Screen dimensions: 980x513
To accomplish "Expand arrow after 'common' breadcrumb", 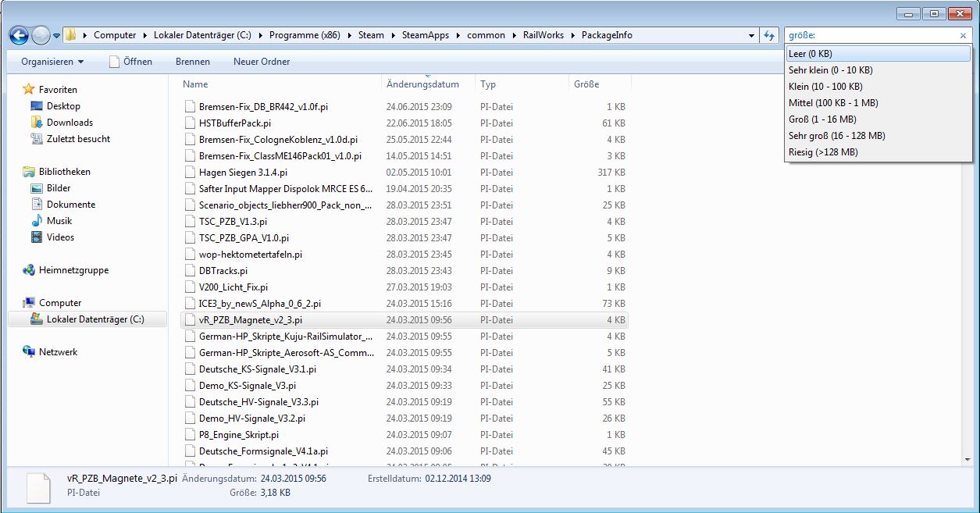I will (513, 35).
